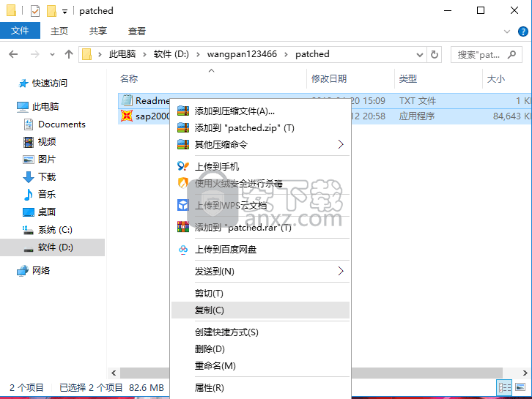Select Rename (重命名) from context menu

[261, 366]
